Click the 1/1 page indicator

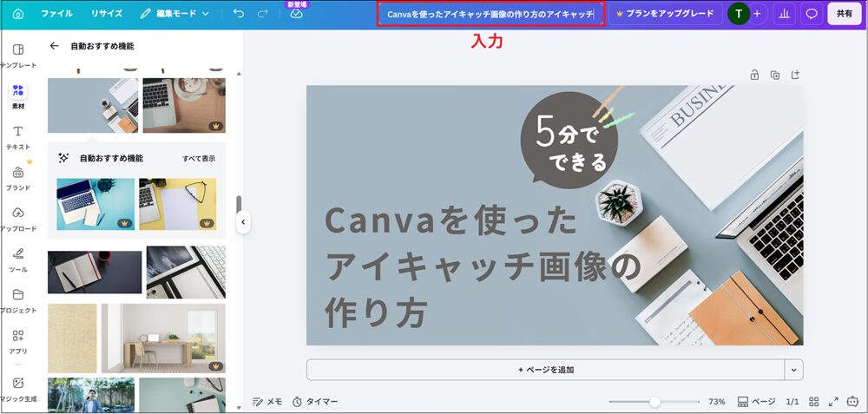(x=792, y=402)
